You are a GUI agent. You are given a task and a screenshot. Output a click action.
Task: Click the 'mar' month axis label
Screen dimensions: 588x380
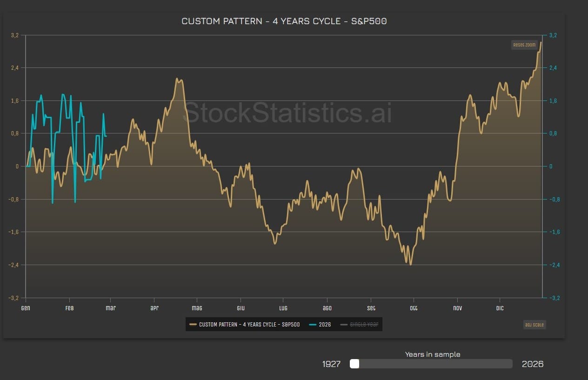click(x=111, y=308)
